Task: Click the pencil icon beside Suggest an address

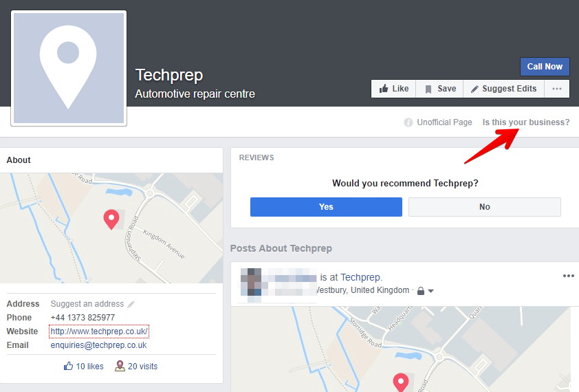Action: tap(131, 304)
